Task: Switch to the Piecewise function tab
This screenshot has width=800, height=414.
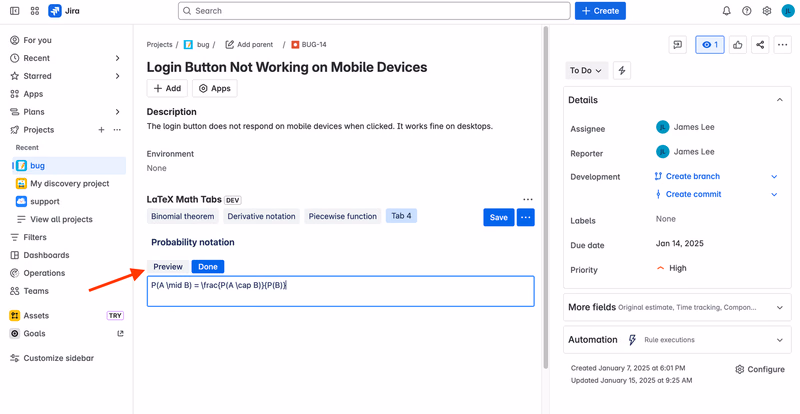Action: pos(343,216)
